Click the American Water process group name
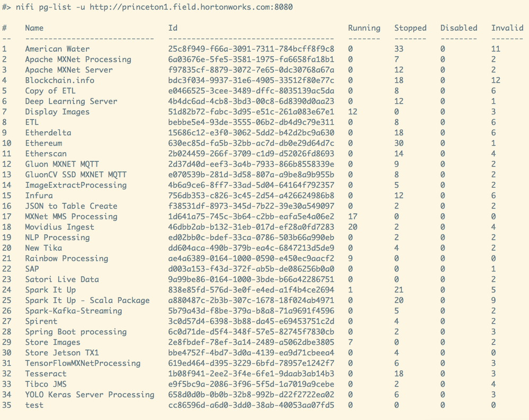 click(x=58, y=49)
